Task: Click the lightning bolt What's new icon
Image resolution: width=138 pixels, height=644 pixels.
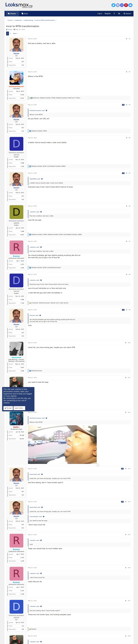Action: pos(114,14)
